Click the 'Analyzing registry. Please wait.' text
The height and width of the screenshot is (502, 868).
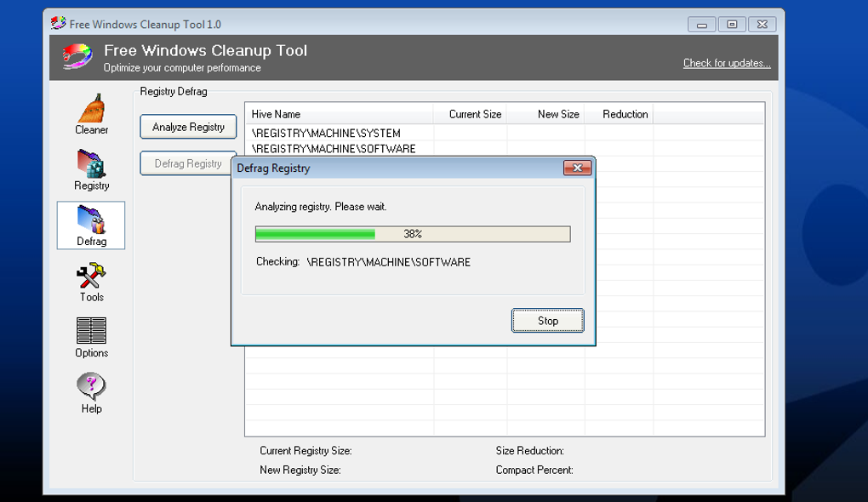click(x=321, y=207)
